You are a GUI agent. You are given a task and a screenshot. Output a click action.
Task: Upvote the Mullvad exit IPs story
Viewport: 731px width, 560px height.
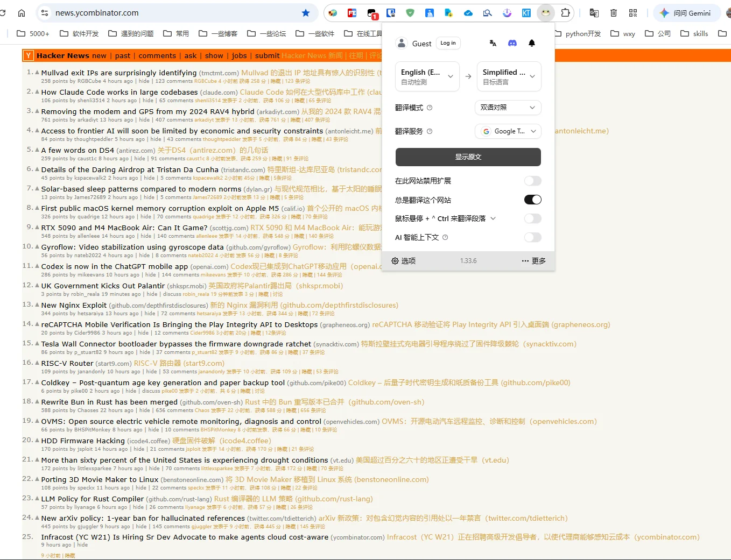pos(37,72)
